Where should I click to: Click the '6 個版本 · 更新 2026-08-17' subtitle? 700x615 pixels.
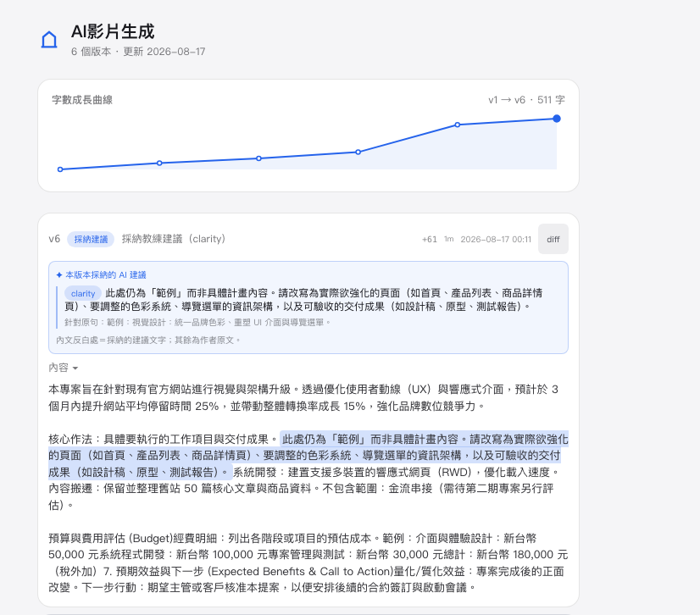click(138, 52)
